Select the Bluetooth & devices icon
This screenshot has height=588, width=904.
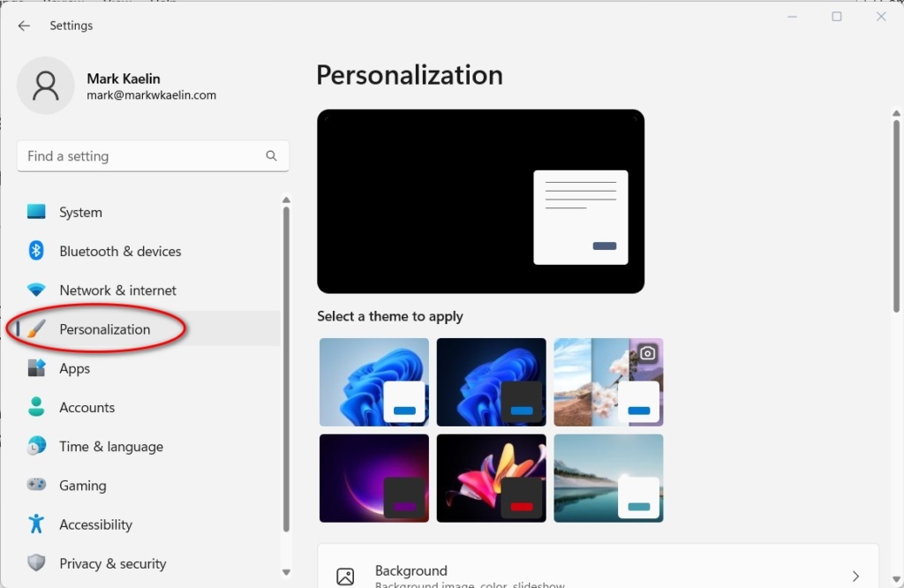click(x=35, y=251)
